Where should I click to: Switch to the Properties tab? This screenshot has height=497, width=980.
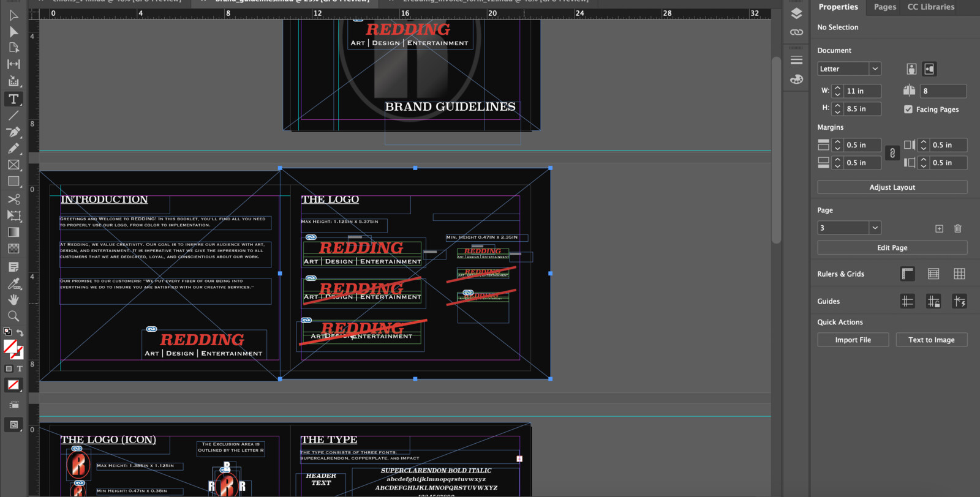tap(838, 7)
